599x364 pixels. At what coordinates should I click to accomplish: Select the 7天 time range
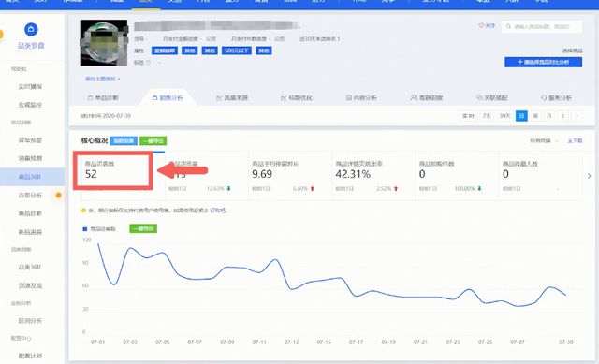point(487,116)
